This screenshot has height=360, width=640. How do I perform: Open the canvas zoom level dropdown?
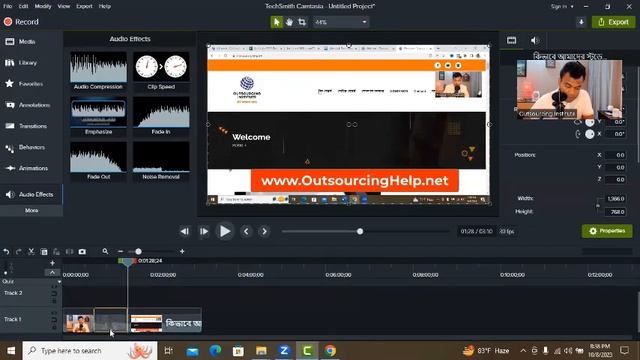point(341,22)
